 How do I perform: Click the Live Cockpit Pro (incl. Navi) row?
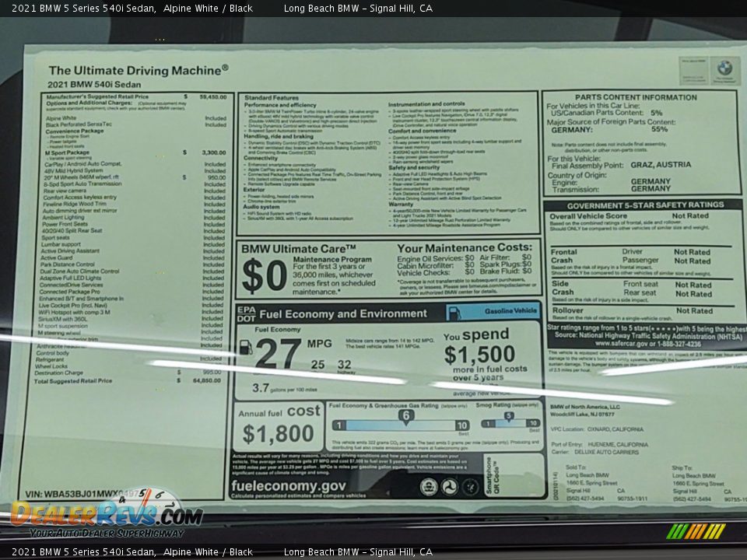tap(131, 305)
